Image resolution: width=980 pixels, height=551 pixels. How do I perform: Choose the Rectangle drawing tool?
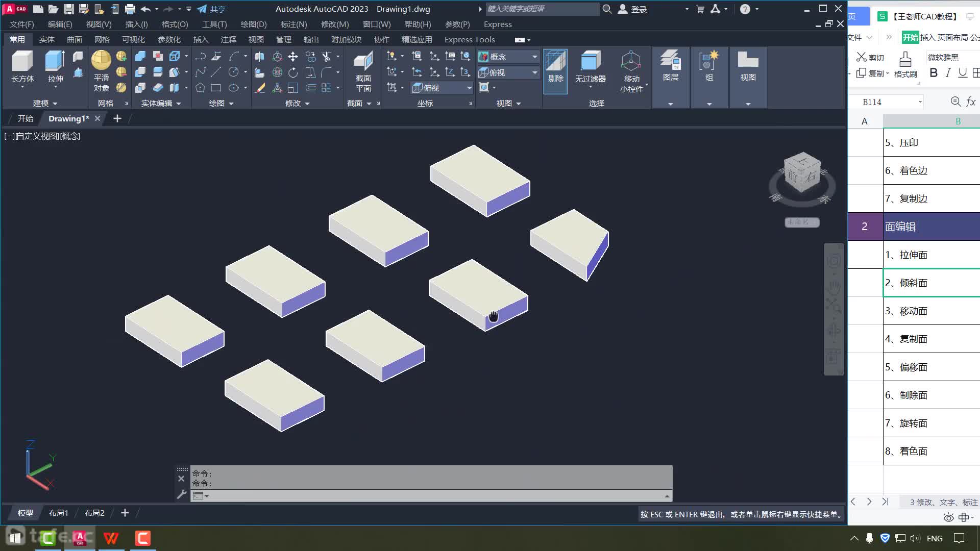coord(216,88)
